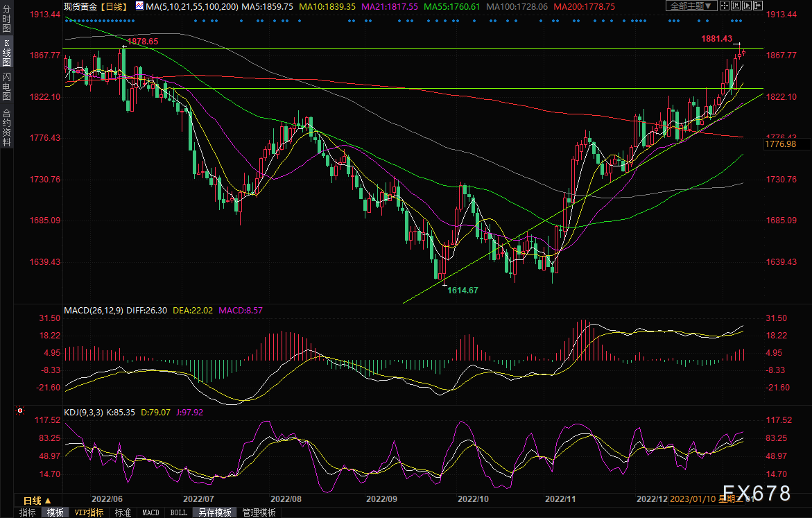The image size is (812, 518).
Task: Apply the BOLL template
Action: [x=178, y=512]
